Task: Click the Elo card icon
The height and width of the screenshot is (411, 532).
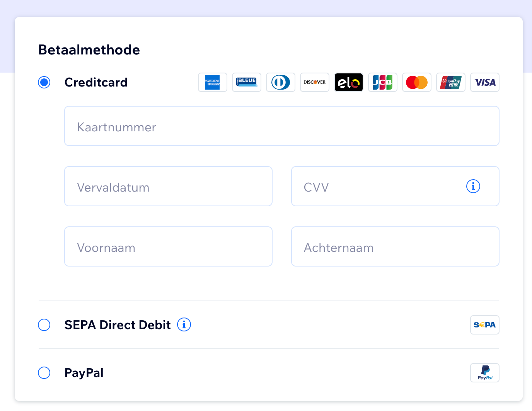Action: pos(348,82)
